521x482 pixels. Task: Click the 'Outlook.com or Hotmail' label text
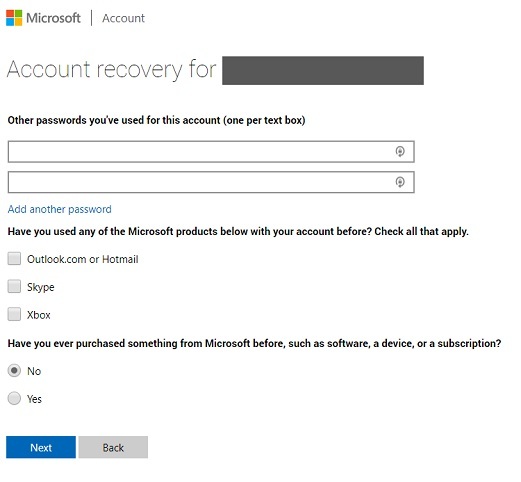tap(83, 259)
